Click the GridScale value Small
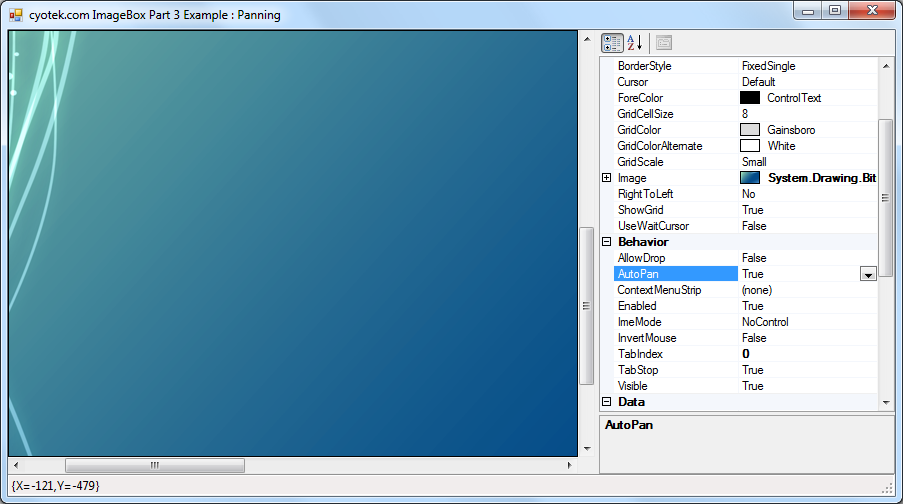 754,162
